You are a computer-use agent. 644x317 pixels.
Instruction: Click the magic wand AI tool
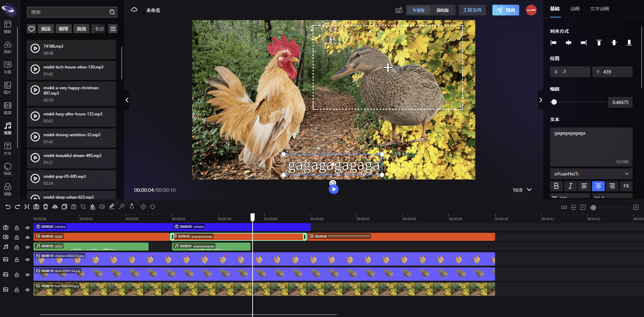tap(122, 207)
